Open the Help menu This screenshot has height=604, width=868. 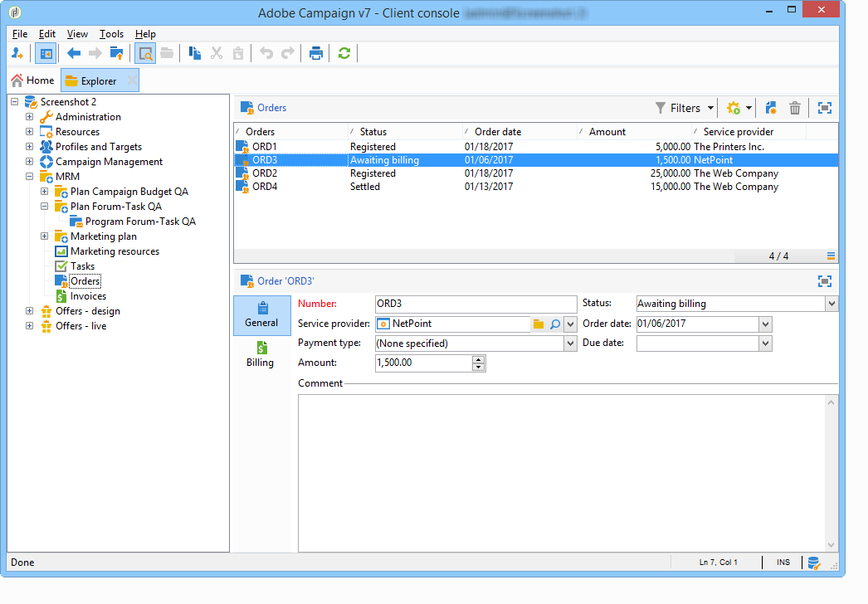[x=145, y=34]
